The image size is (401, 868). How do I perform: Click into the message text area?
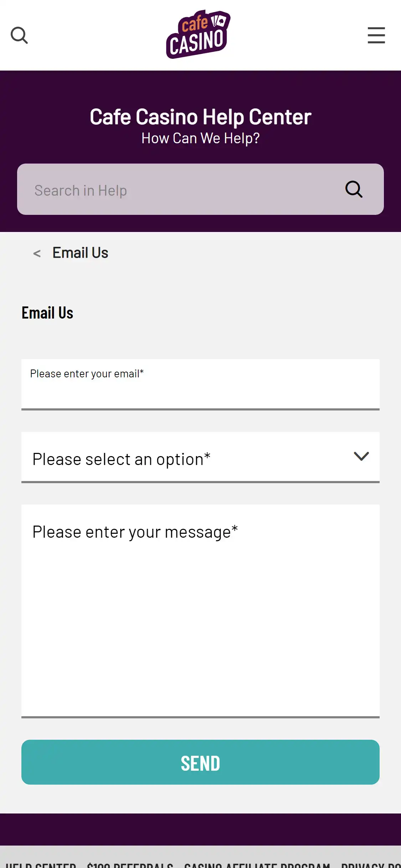(200, 610)
